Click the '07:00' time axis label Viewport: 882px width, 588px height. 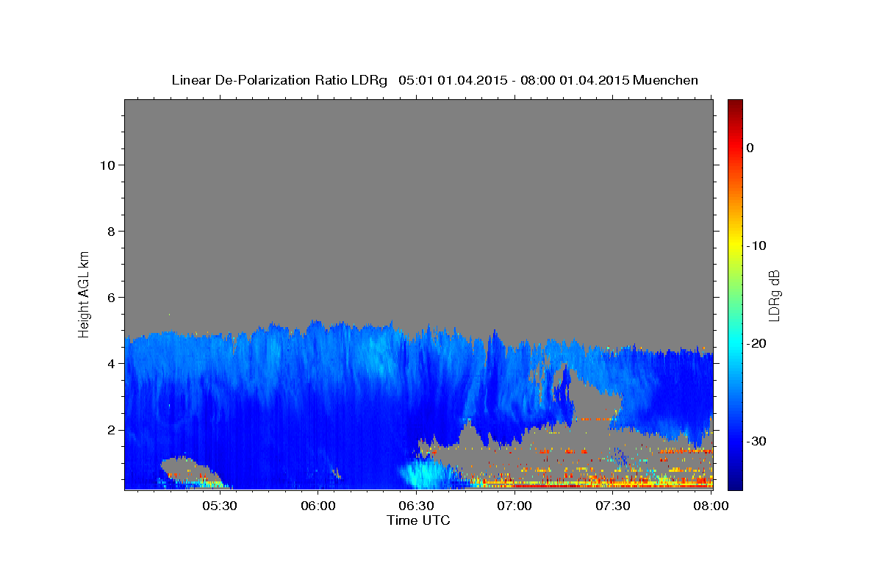coord(514,506)
